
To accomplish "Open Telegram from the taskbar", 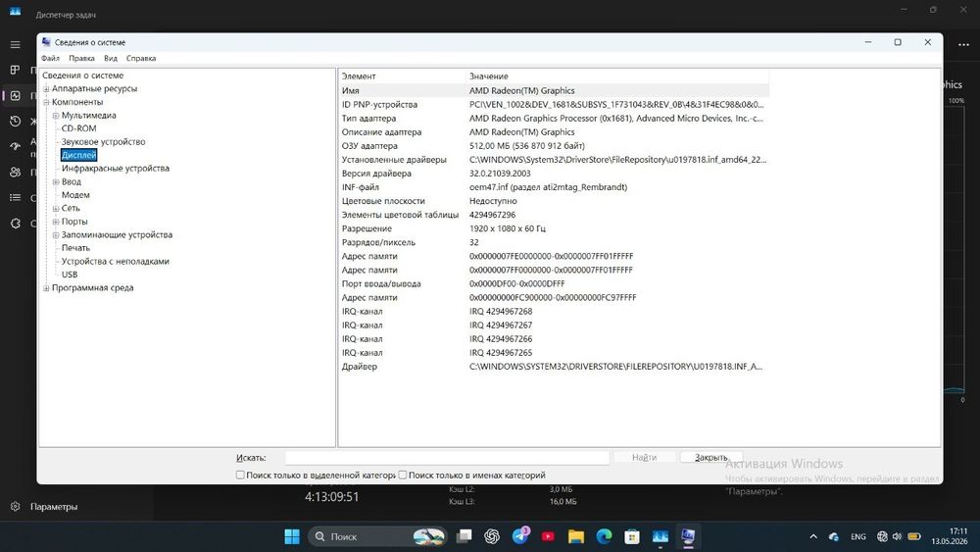I will pyautogui.click(x=520, y=535).
